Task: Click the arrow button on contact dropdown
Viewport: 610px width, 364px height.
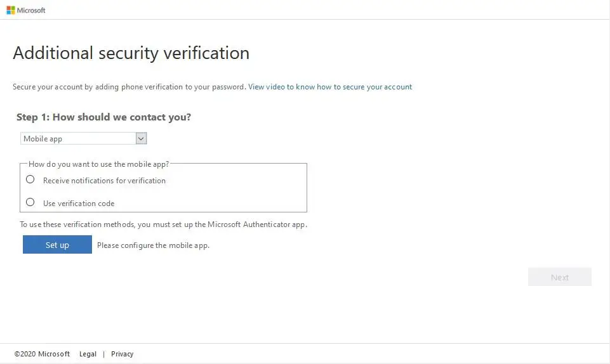Action: [141, 138]
